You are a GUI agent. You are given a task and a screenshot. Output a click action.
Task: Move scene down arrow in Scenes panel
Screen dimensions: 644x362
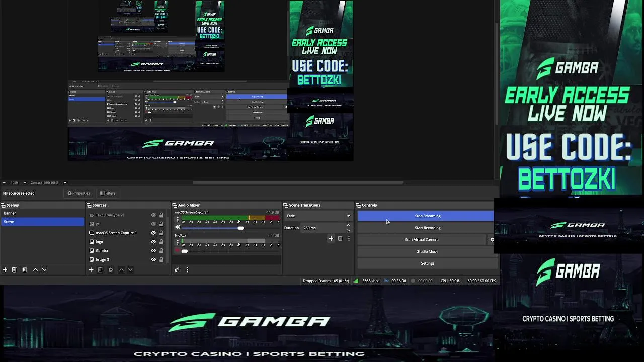pyautogui.click(x=44, y=270)
